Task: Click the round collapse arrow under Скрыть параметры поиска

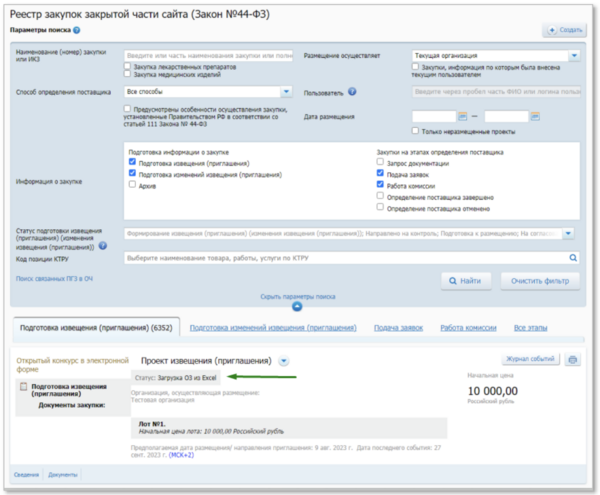Action: (x=298, y=305)
